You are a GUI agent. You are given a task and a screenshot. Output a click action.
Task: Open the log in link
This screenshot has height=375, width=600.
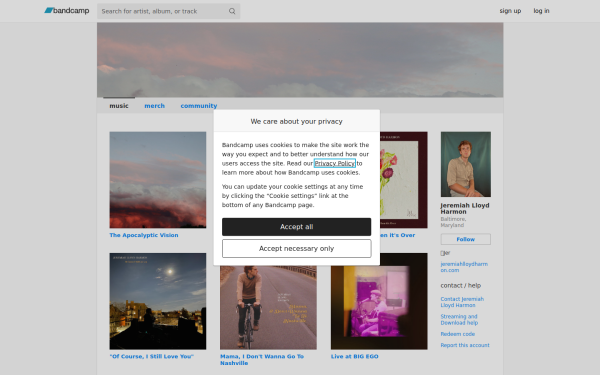click(541, 11)
